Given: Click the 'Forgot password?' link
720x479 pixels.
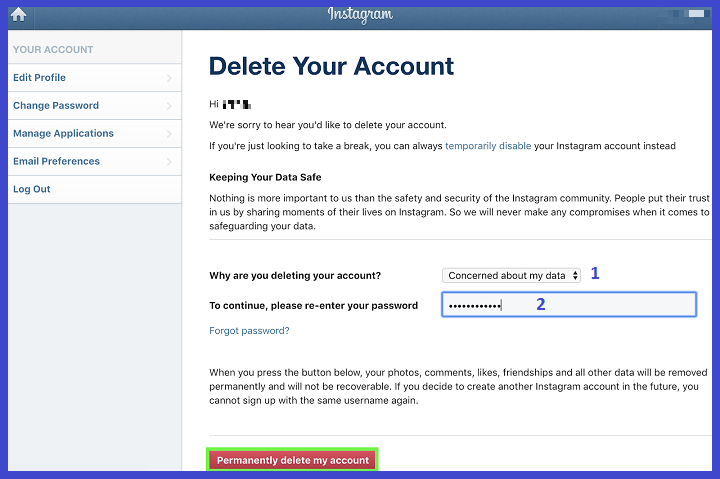Looking at the screenshot, I should [x=249, y=331].
